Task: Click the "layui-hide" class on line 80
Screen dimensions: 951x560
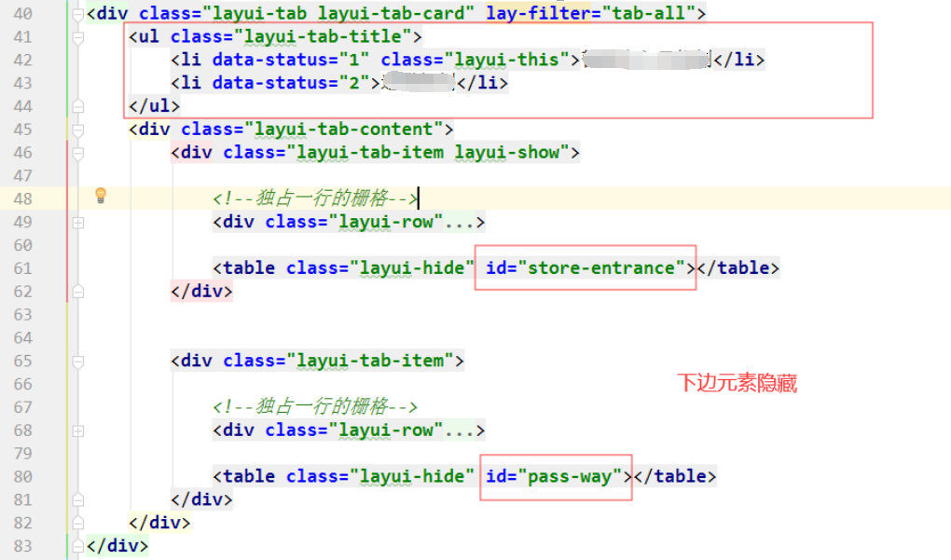Action: (x=412, y=476)
